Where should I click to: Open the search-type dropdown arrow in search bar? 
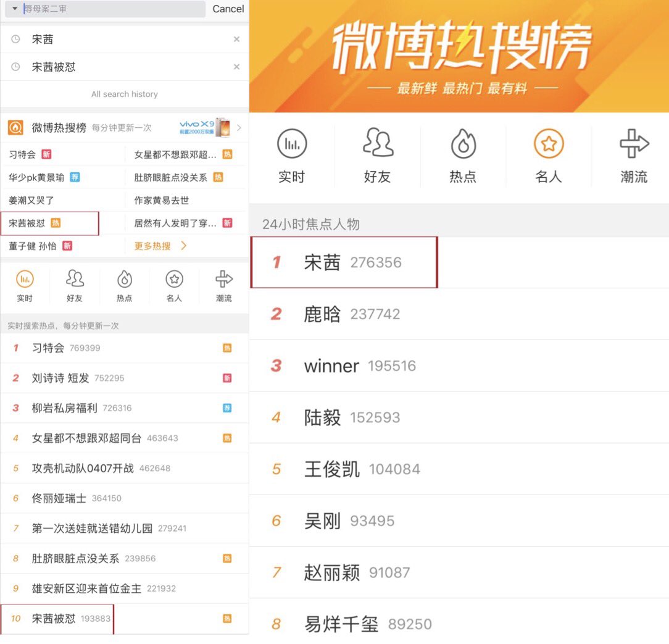pyautogui.click(x=15, y=8)
